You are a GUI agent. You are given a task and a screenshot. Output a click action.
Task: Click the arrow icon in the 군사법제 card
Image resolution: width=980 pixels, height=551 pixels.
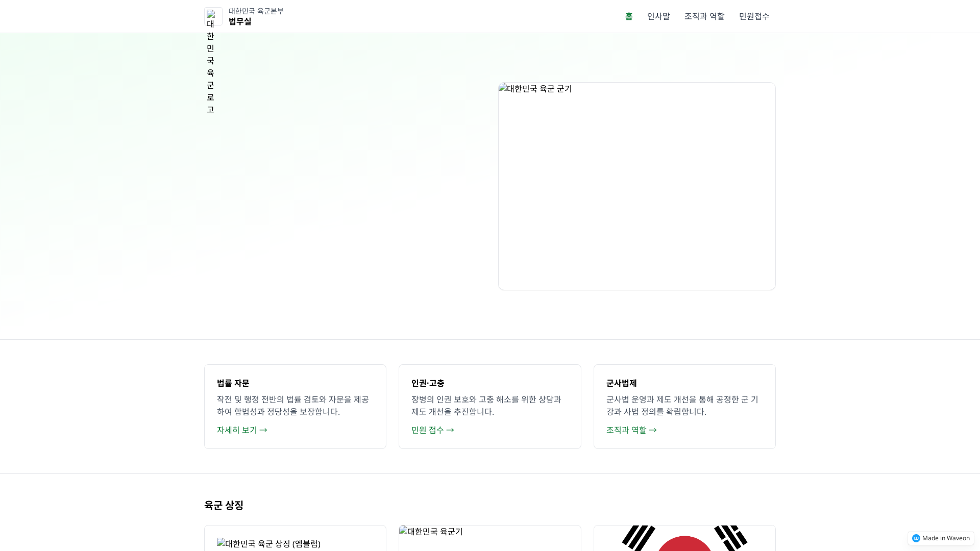(653, 430)
